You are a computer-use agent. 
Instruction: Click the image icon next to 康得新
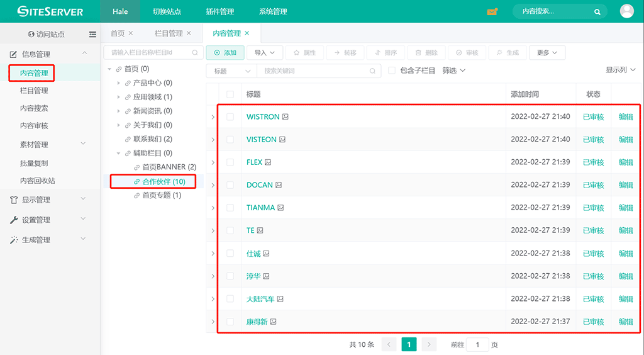click(x=274, y=322)
